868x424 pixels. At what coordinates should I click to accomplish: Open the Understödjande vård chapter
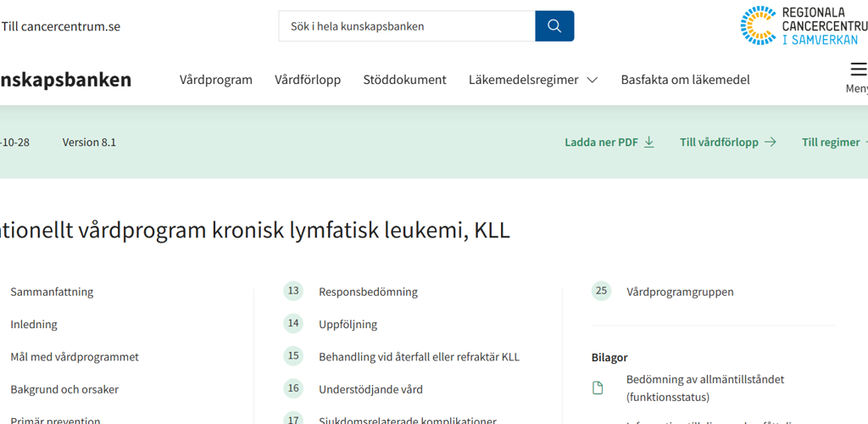[x=371, y=389]
